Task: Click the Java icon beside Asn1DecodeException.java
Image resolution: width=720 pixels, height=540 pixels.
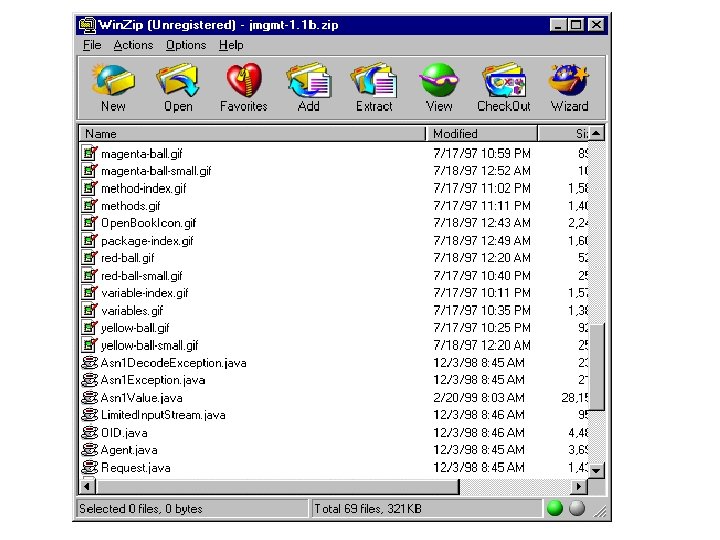Action: point(90,362)
